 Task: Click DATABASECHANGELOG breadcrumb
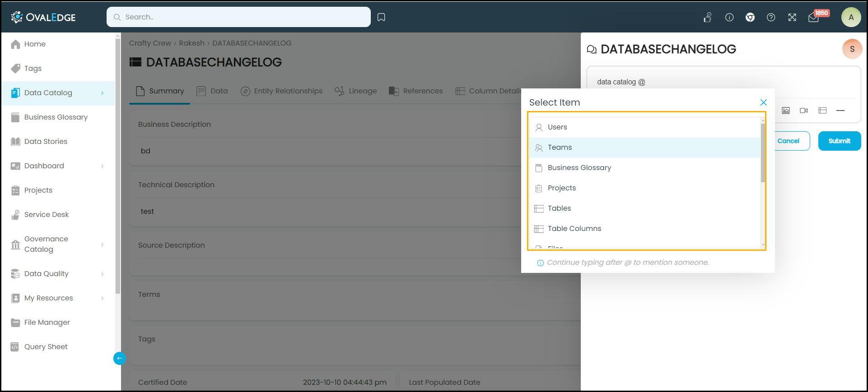(252, 43)
